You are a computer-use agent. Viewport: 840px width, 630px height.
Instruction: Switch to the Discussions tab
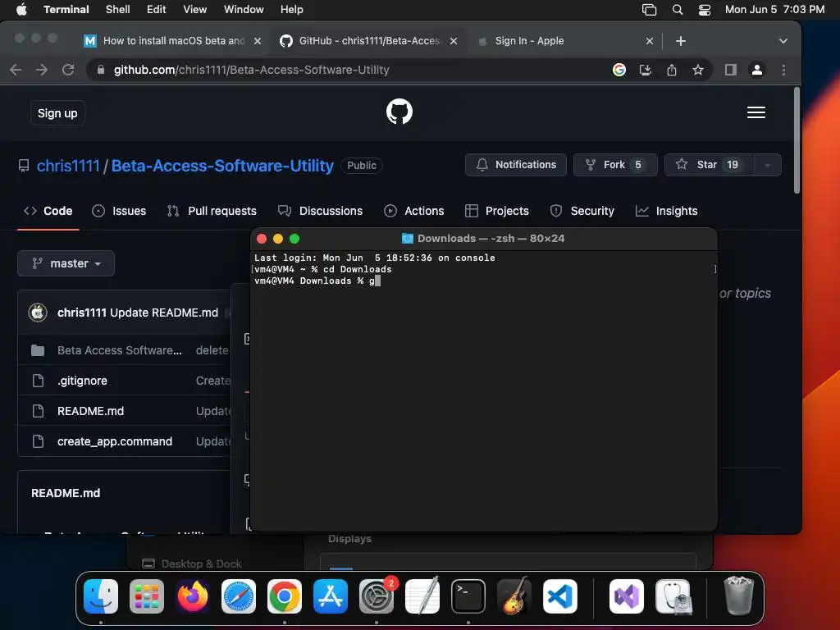coord(321,211)
